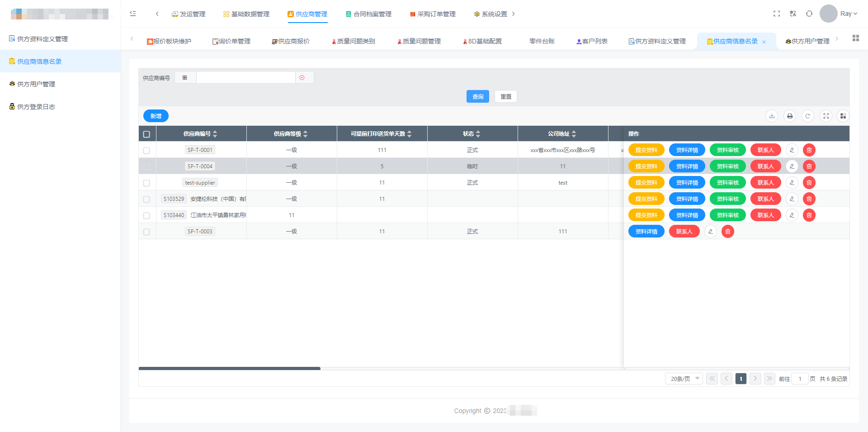This screenshot has width=868, height=432.
Task: Sort by 公司地址 column arrows
Action: [x=574, y=134]
